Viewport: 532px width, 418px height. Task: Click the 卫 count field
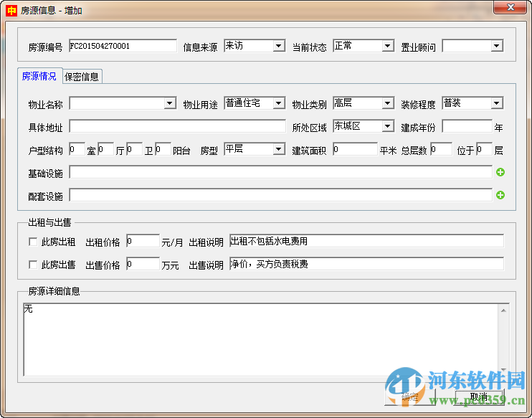coord(134,149)
